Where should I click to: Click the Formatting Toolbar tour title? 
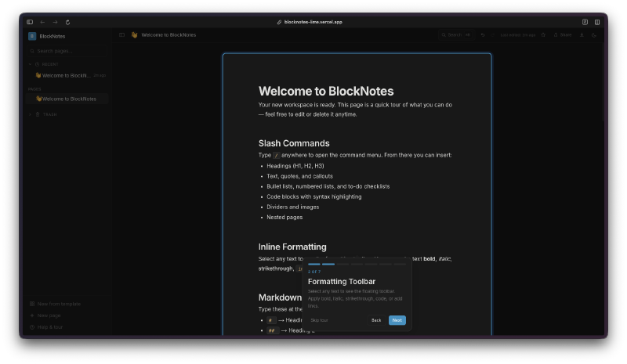click(342, 282)
